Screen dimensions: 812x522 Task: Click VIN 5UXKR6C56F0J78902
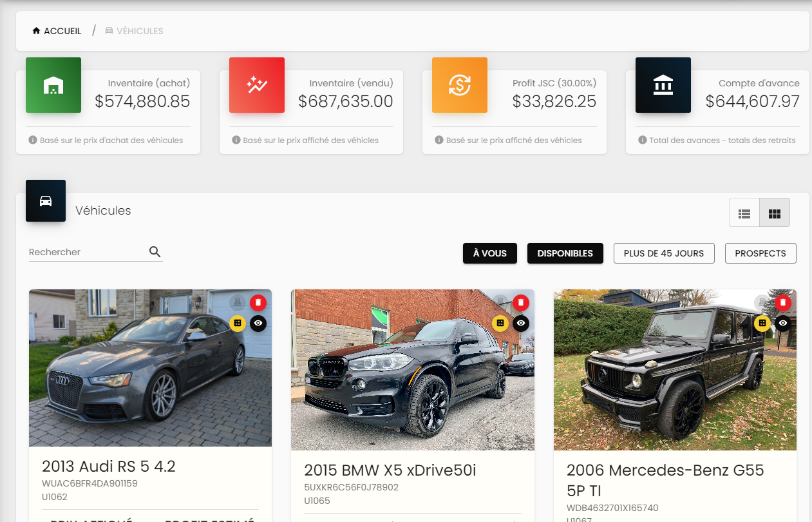(x=352, y=487)
